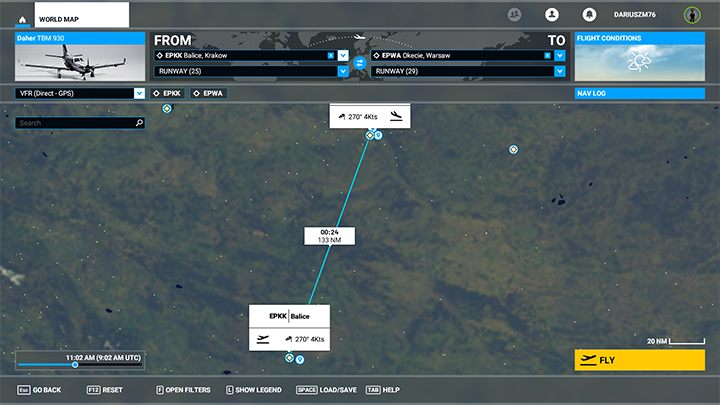Open the VFR (Direct - GPS) dropdown

139,93
